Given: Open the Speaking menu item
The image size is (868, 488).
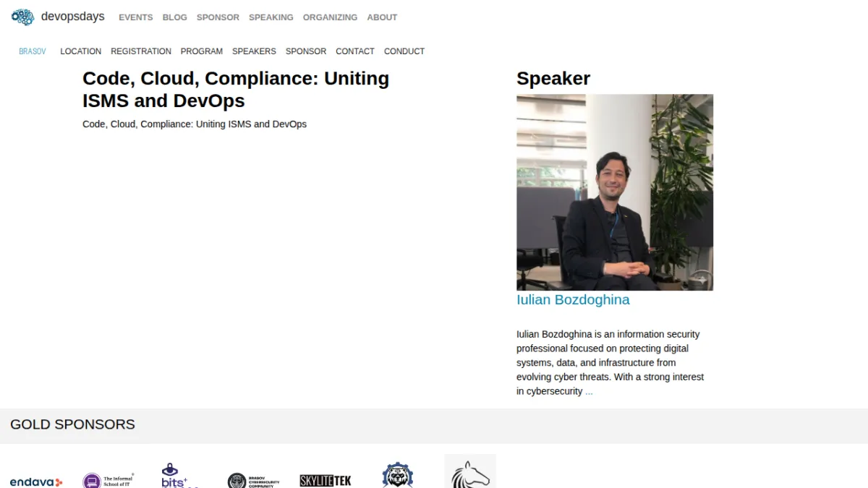Looking at the screenshot, I should pos(271,17).
